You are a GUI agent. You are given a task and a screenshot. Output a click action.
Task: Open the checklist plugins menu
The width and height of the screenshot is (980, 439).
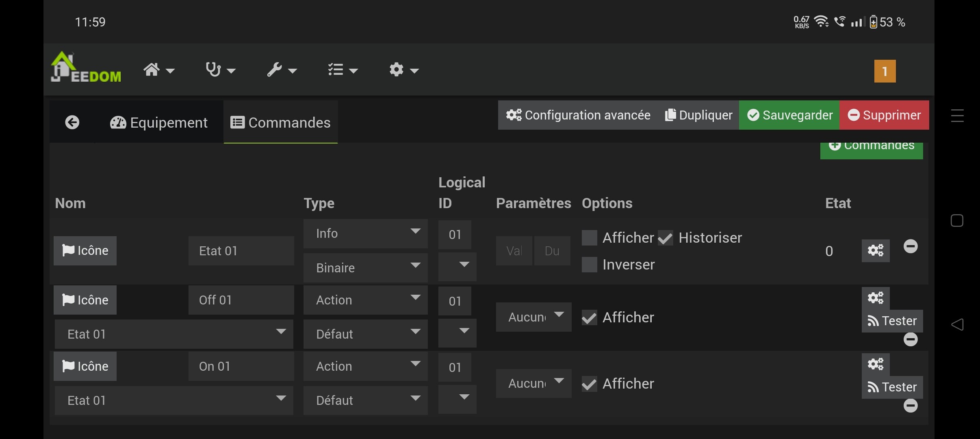click(x=342, y=70)
